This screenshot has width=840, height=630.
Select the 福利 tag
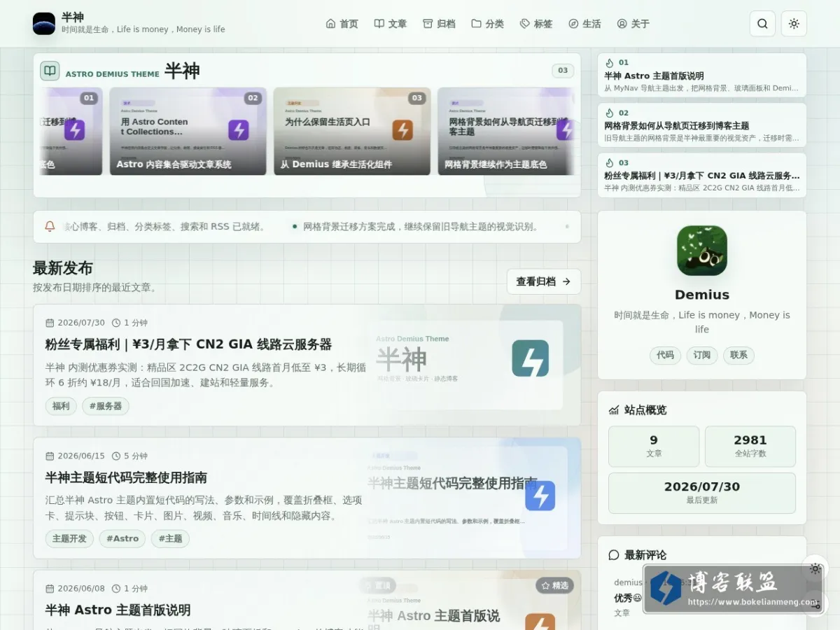click(x=61, y=406)
